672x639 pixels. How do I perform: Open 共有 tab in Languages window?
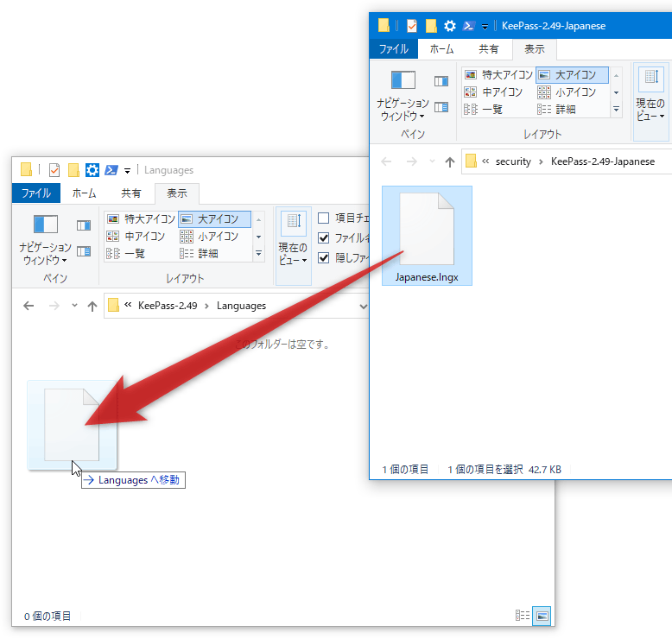(130, 193)
